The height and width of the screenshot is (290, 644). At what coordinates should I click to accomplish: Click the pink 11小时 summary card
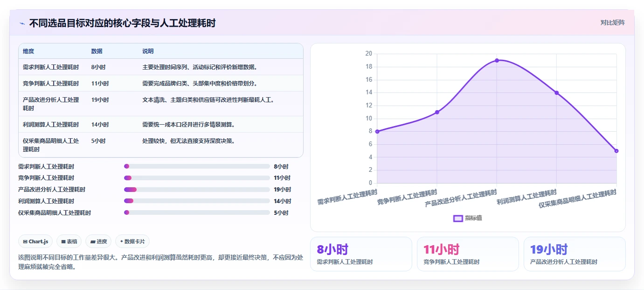[x=468, y=254]
